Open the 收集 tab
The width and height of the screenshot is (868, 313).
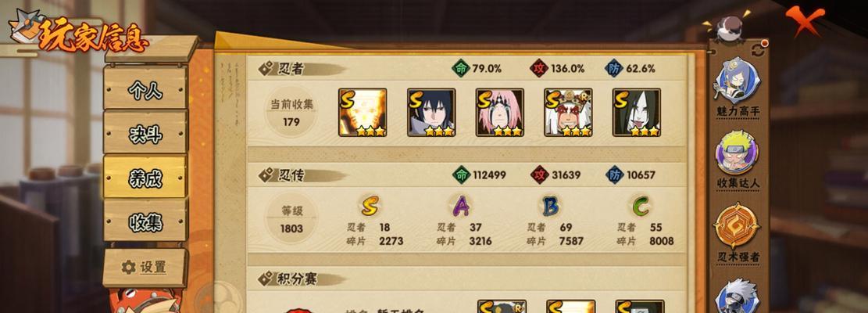click(x=145, y=221)
